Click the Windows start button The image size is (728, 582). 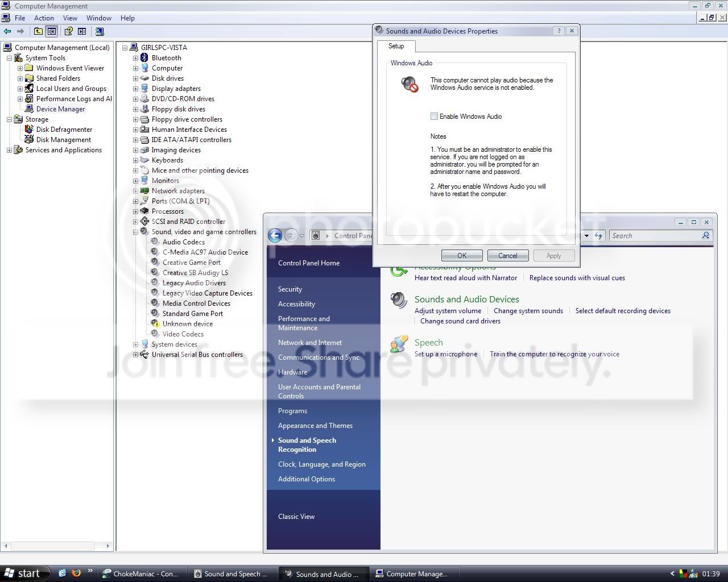(x=23, y=573)
